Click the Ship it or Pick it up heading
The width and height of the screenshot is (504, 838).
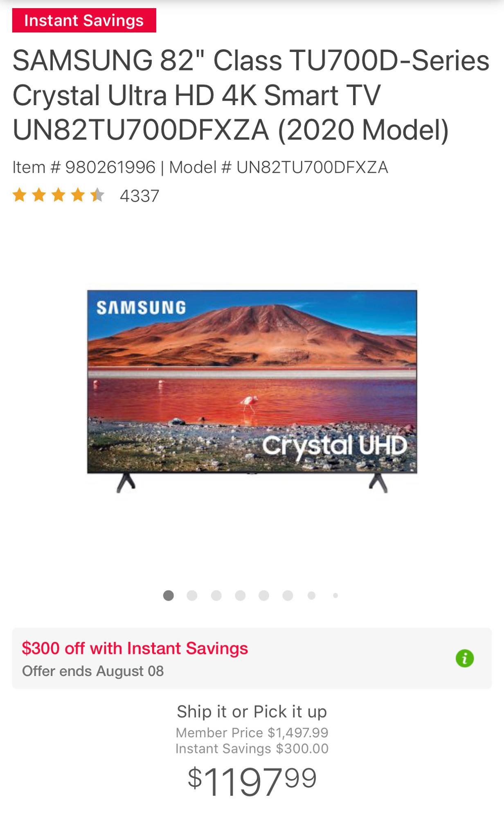[x=252, y=712]
